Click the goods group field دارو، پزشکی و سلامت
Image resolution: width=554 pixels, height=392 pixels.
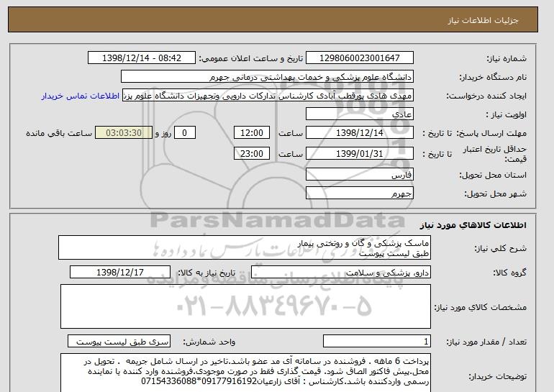[341, 273]
